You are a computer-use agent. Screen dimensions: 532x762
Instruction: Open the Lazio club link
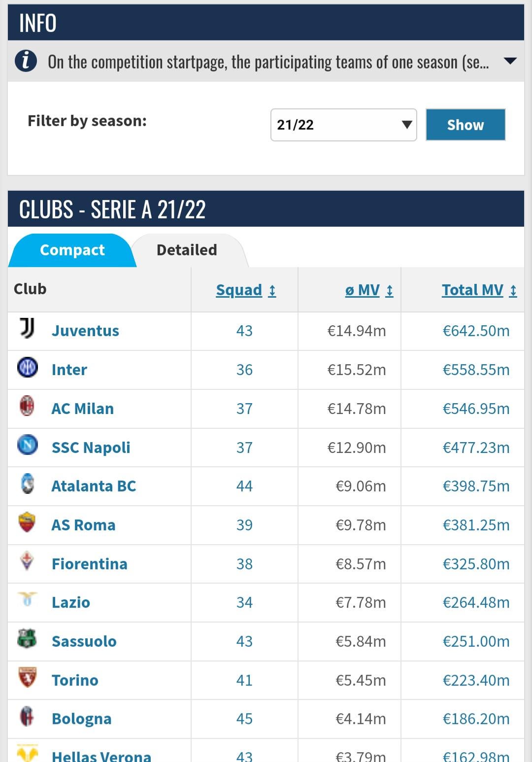(x=71, y=602)
